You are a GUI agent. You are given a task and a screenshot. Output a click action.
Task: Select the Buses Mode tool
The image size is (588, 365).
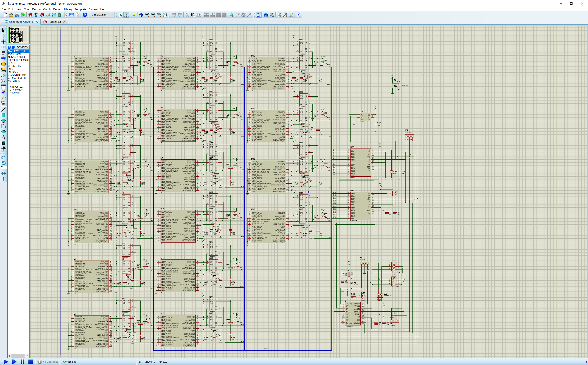tap(3, 58)
